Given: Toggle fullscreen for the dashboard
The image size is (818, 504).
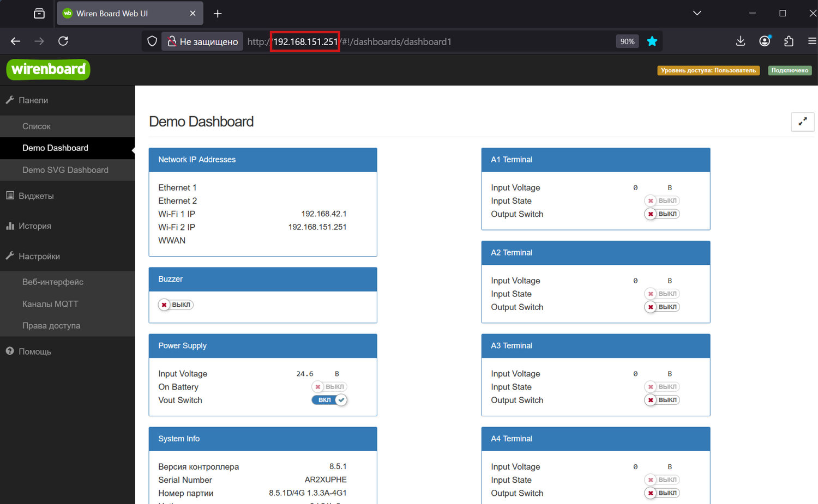Looking at the screenshot, I should [x=803, y=122].
